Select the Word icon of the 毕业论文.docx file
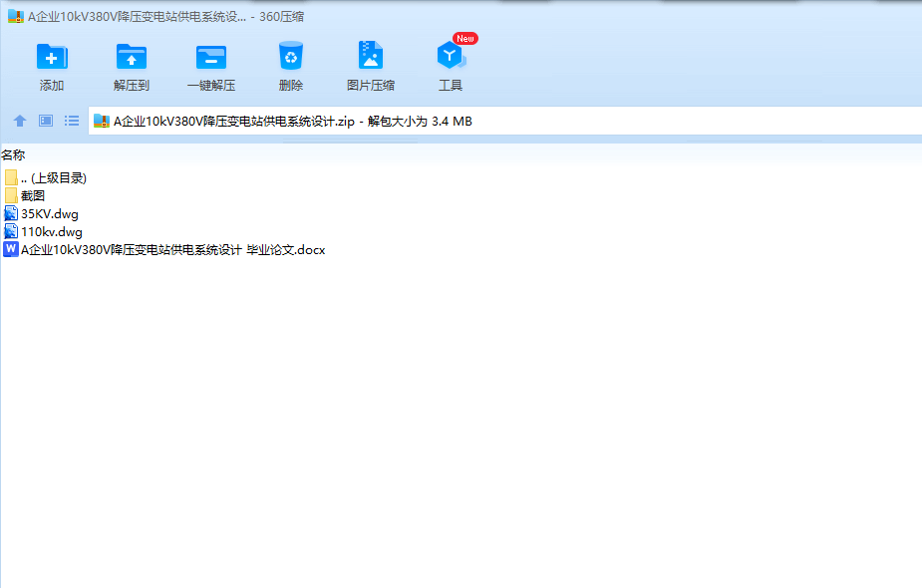The width and height of the screenshot is (922, 588). pos(11,249)
